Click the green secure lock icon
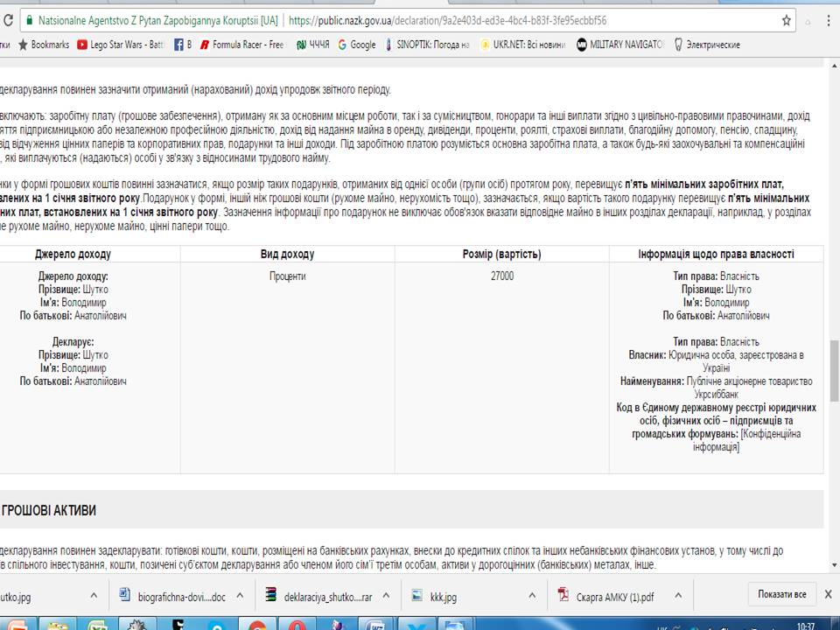The image size is (840, 630). tap(29, 21)
